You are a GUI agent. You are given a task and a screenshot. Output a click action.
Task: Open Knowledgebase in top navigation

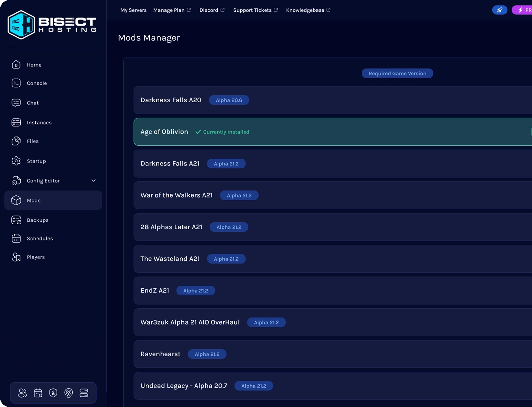click(x=305, y=10)
